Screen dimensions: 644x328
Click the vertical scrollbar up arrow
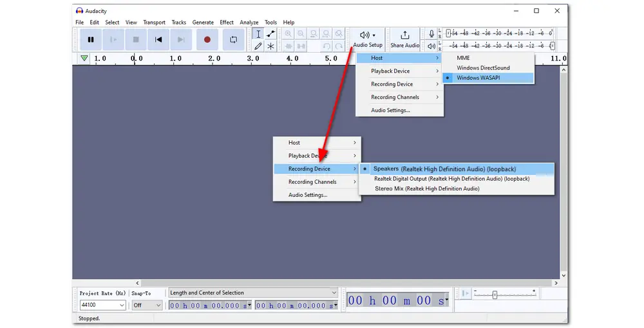click(563, 70)
